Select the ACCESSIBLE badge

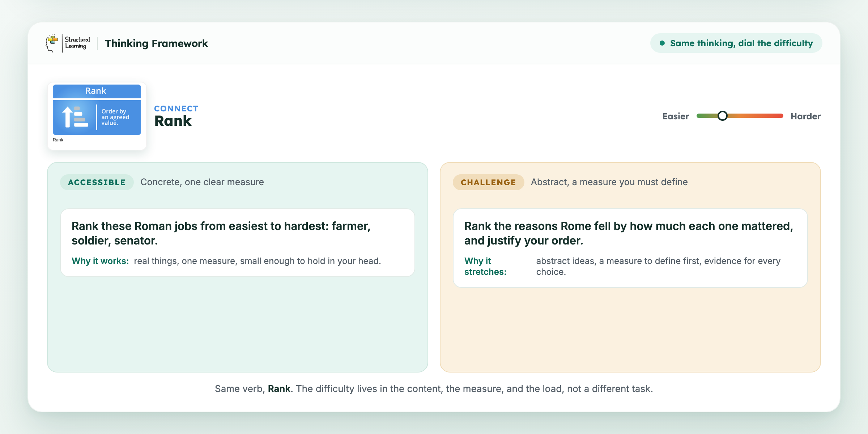97,182
